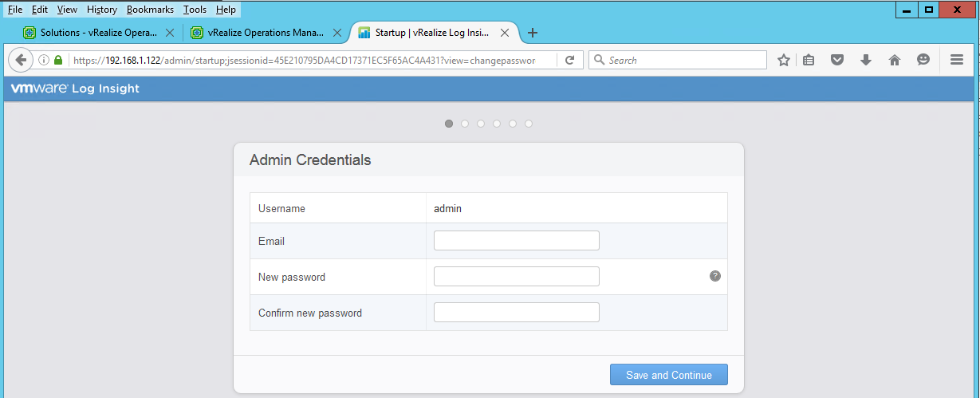Click the Admin Credentials heading
The width and height of the screenshot is (980, 398).
(x=310, y=160)
